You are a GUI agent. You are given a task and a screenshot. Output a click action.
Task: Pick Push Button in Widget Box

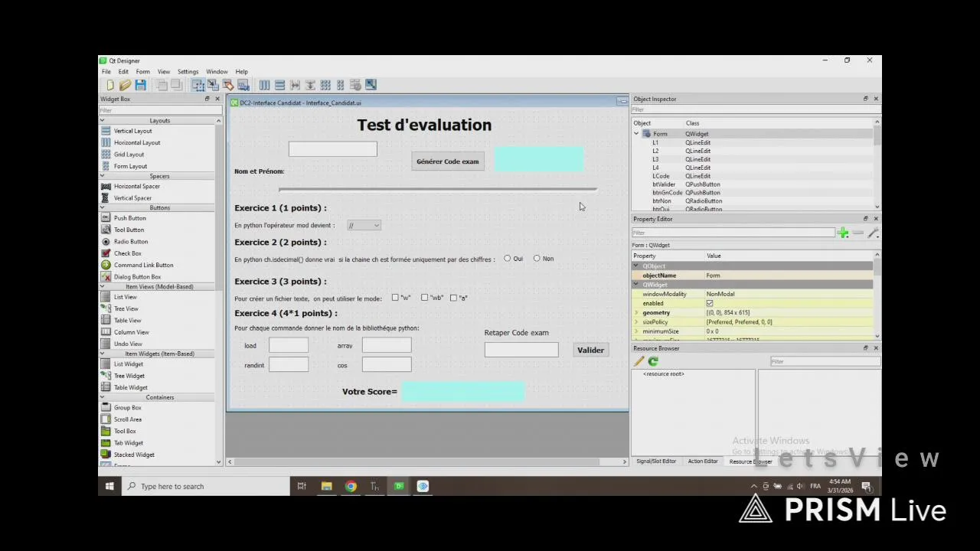(x=129, y=218)
